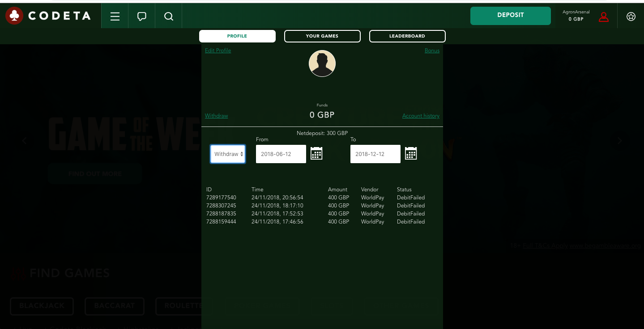The height and width of the screenshot is (329, 644).
Task: Open the To date calendar icon
Action: pyautogui.click(x=411, y=153)
